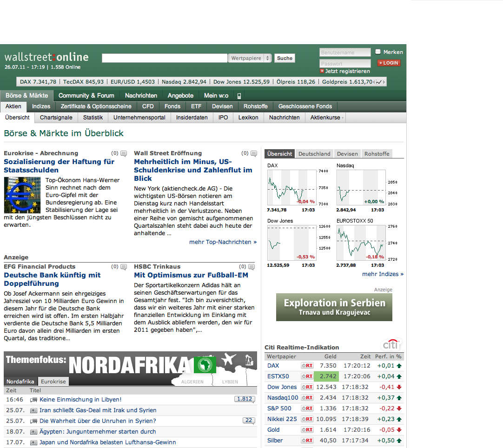Open the Angebote menu
Image resolution: width=503 pixels, height=448 pixels.
tap(180, 96)
